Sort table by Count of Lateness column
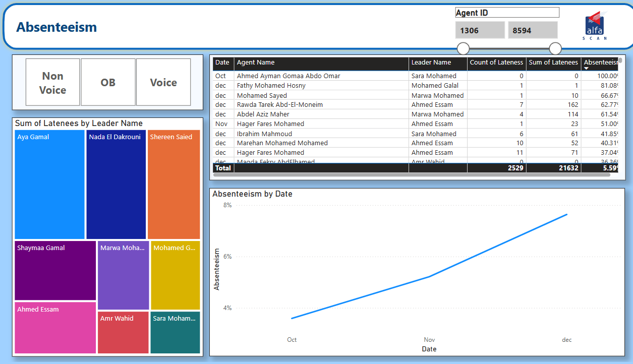Image resolution: width=633 pixels, height=364 pixels. tap(496, 63)
